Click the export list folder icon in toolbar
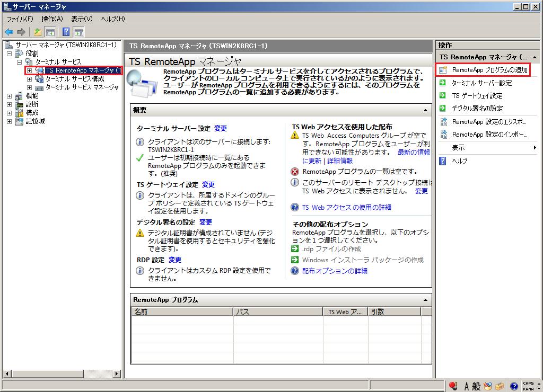 [38, 32]
